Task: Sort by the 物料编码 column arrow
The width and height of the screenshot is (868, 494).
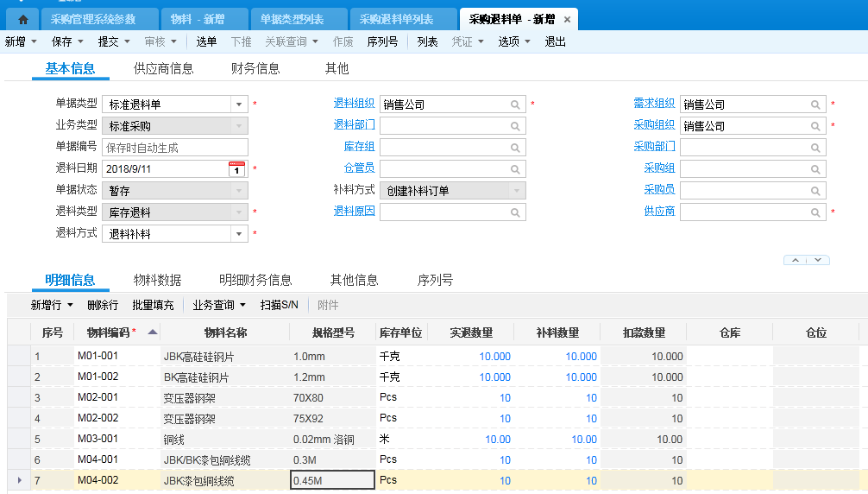Action: pos(153,332)
